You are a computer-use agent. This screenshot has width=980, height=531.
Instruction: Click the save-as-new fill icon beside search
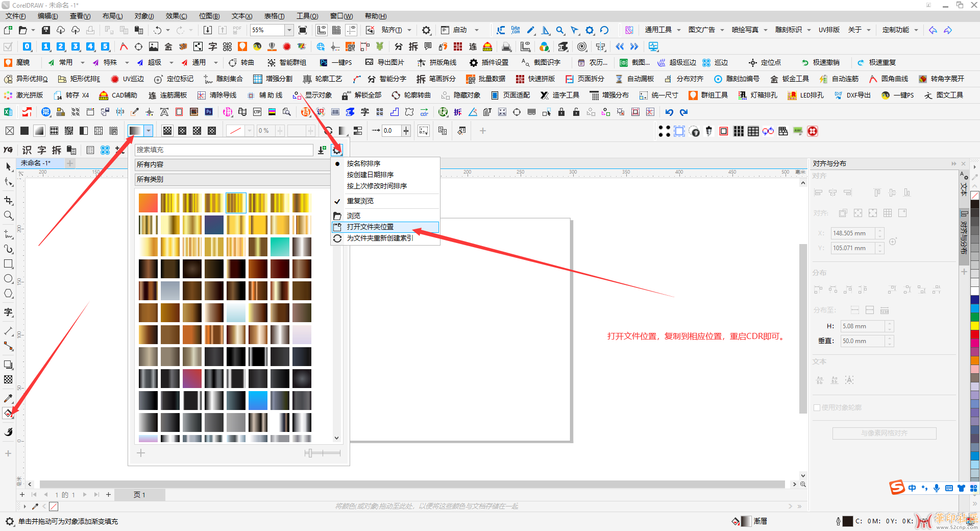(322, 150)
